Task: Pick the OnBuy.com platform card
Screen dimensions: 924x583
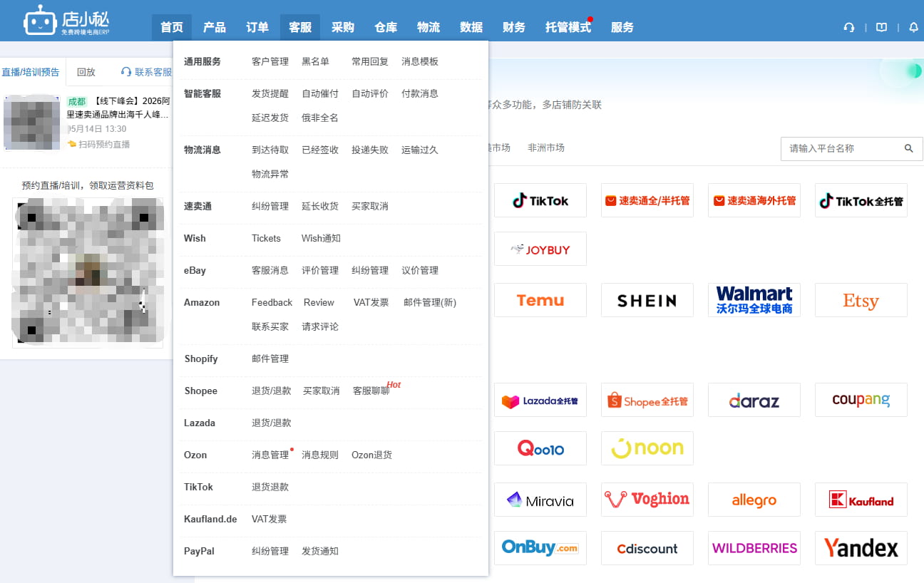Action: tap(540, 548)
